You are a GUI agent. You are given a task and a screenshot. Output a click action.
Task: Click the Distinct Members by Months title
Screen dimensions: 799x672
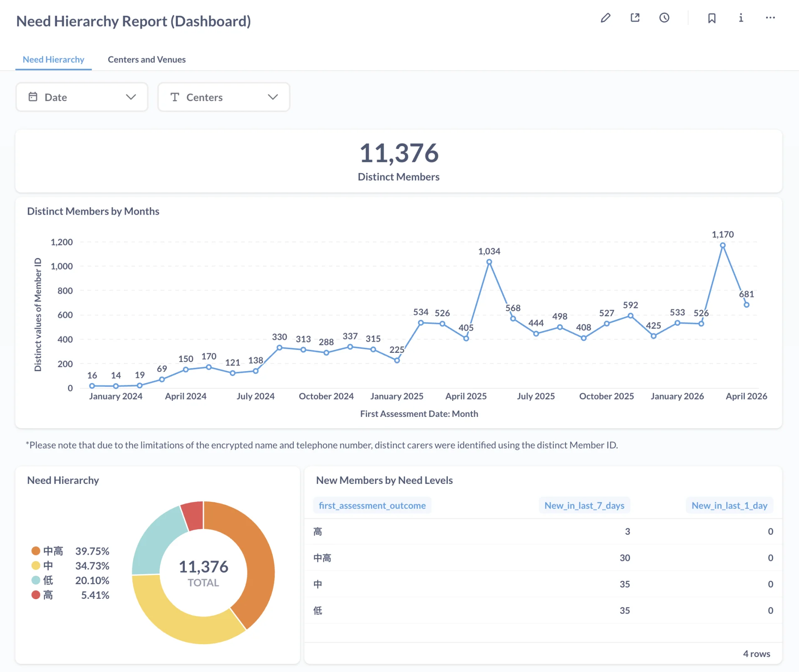(x=93, y=211)
